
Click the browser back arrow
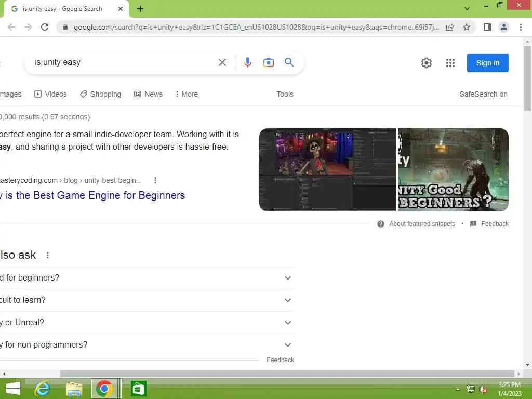click(x=11, y=27)
